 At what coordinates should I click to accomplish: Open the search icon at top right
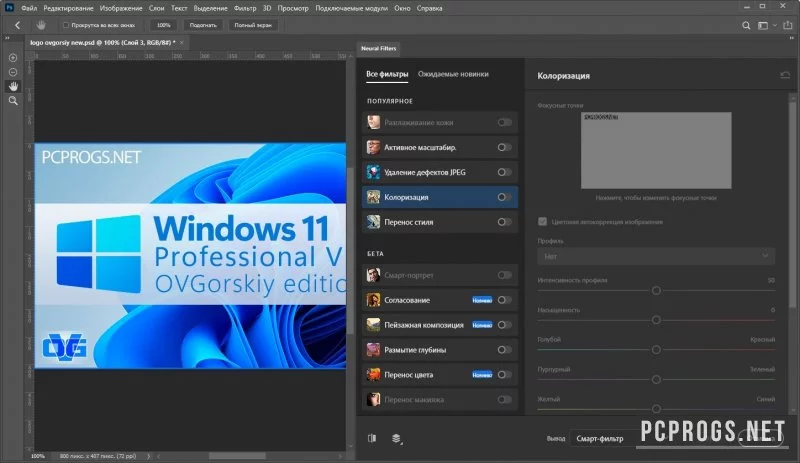tap(746, 26)
